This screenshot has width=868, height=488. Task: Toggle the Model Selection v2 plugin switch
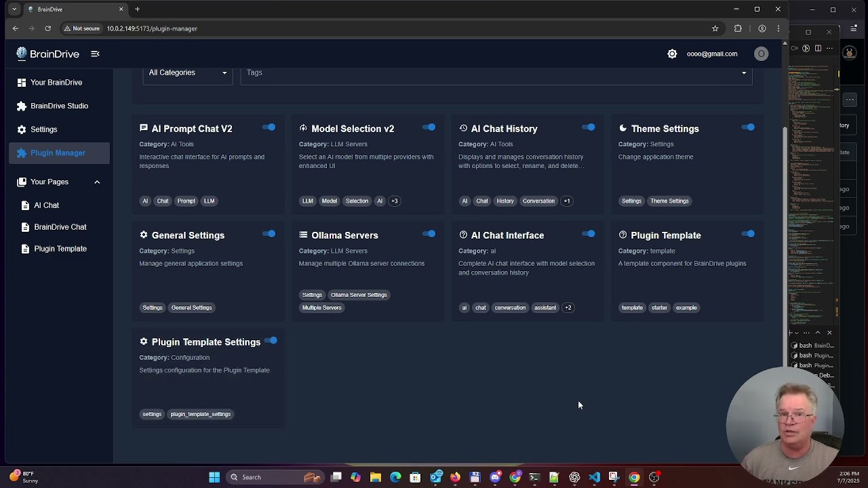click(429, 127)
